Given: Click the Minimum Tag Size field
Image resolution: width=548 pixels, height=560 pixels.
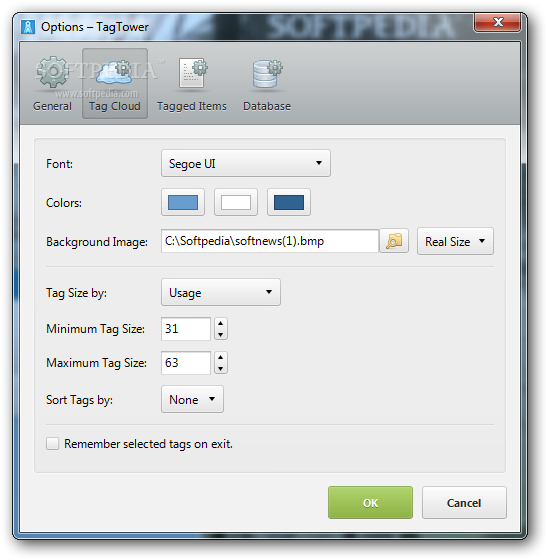Looking at the screenshot, I should pyautogui.click(x=186, y=329).
